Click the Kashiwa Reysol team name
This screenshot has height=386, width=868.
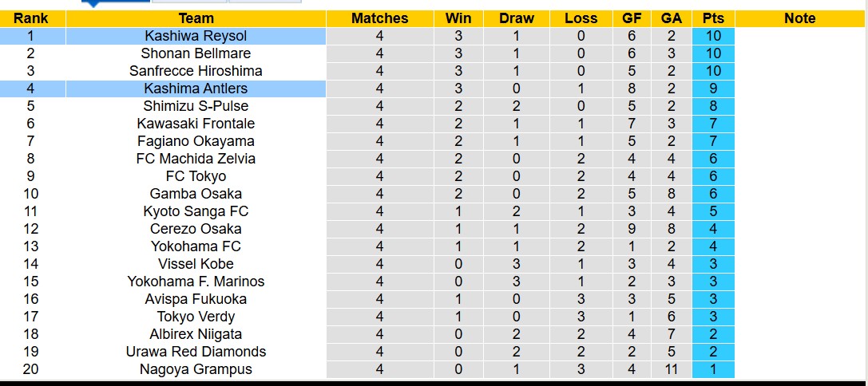pos(196,36)
